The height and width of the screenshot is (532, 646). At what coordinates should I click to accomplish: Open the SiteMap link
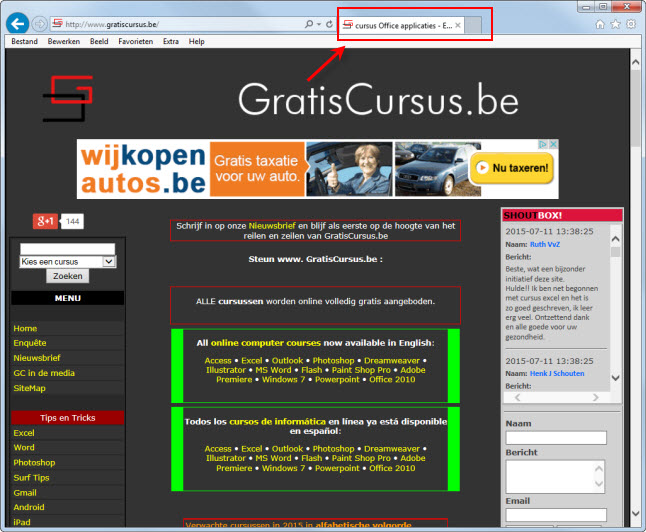(x=29, y=388)
